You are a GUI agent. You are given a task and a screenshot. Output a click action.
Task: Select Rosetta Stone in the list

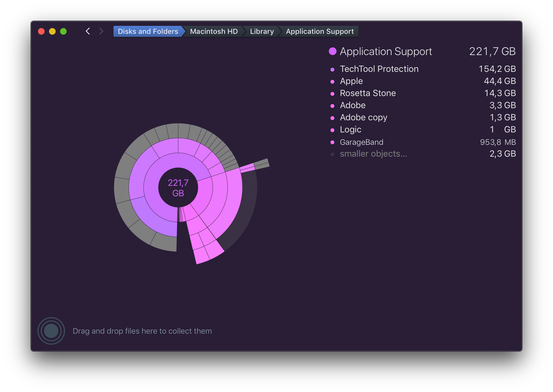(x=368, y=93)
